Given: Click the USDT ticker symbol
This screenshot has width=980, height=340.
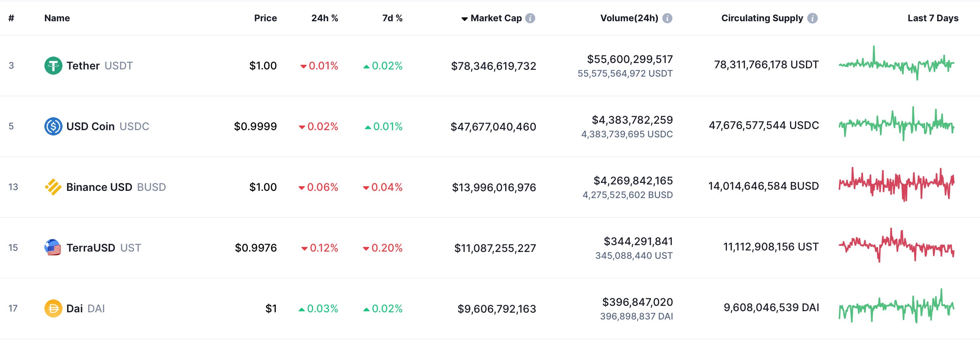Looking at the screenshot, I should (119, 66).
